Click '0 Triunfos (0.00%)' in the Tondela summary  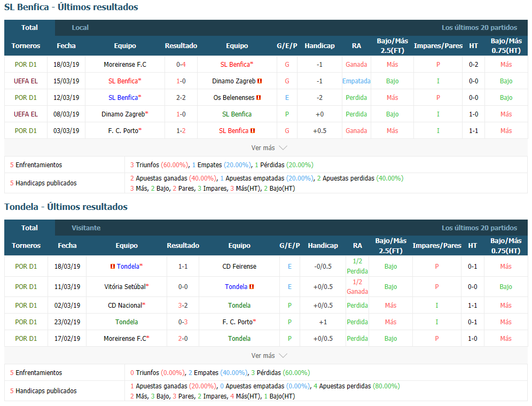(158, 373)
